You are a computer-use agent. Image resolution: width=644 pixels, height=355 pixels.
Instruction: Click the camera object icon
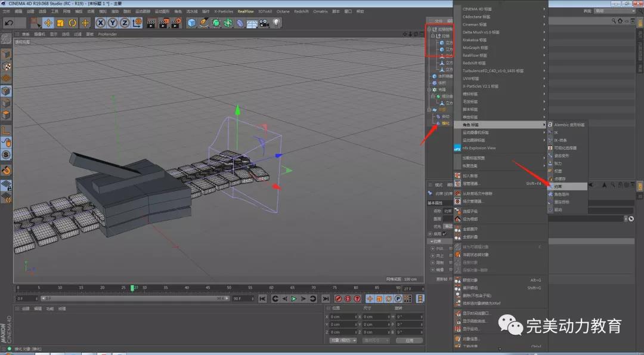[x=264, y=23]
